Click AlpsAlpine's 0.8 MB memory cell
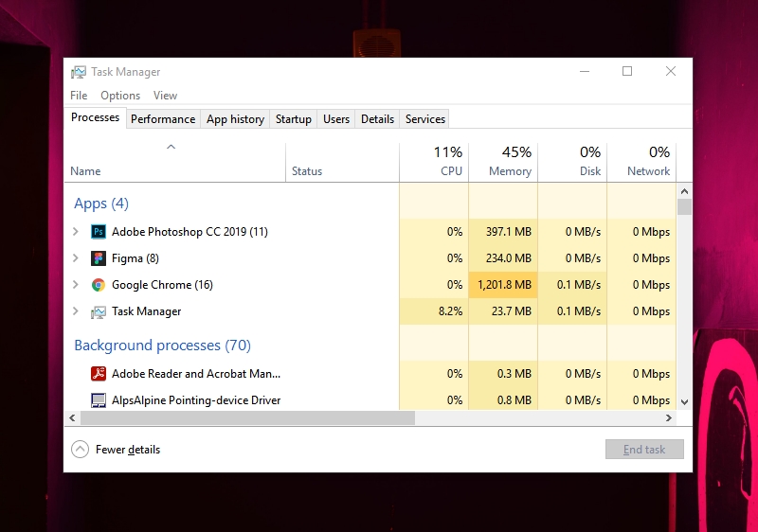The image size is (758, 532). pos(503,400)
